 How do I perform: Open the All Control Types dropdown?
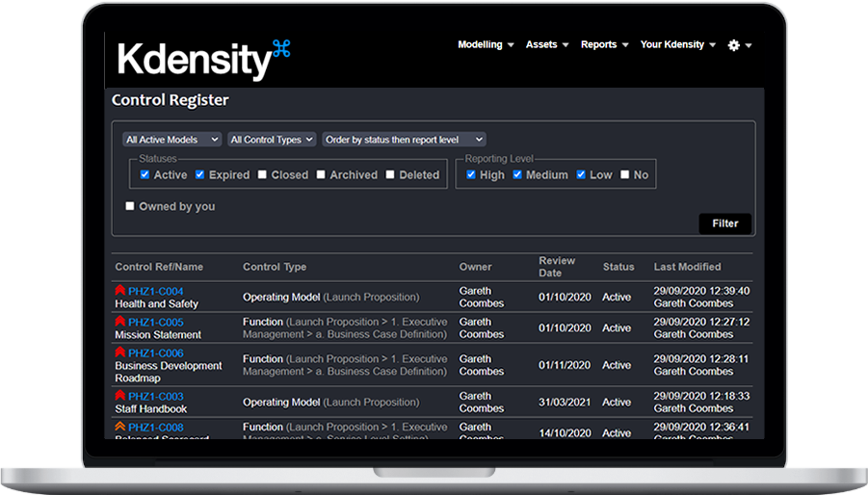(272, 140)
